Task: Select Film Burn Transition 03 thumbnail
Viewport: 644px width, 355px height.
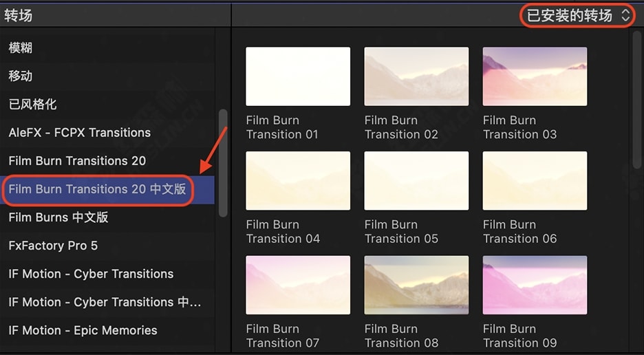Action: (x=535, y=76)
